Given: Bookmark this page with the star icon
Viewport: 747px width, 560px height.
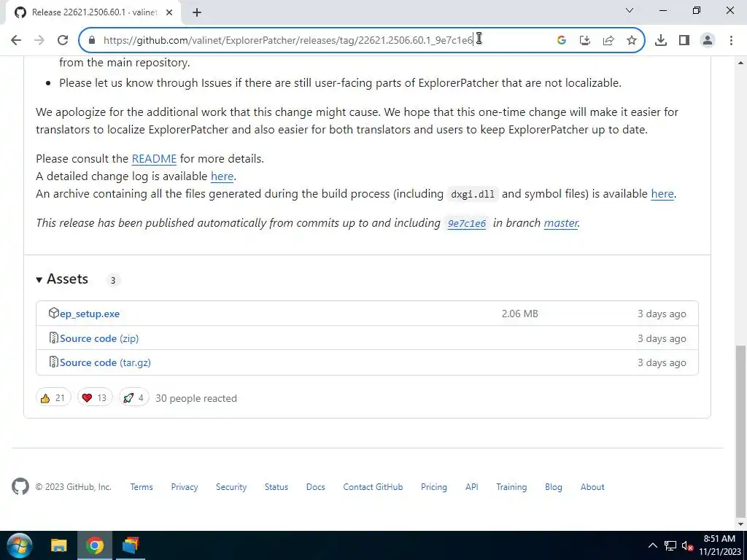Looking at the screenshot, I should (632, 40).
